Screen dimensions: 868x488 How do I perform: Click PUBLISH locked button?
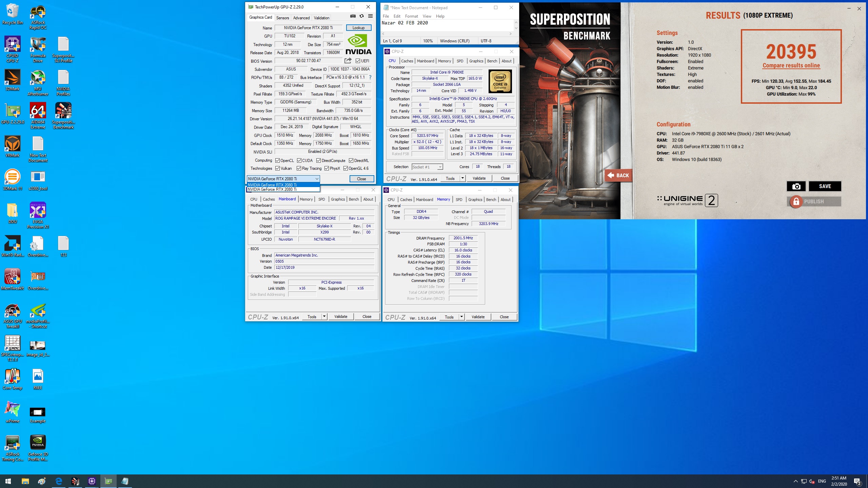click(x=814, y=201)
